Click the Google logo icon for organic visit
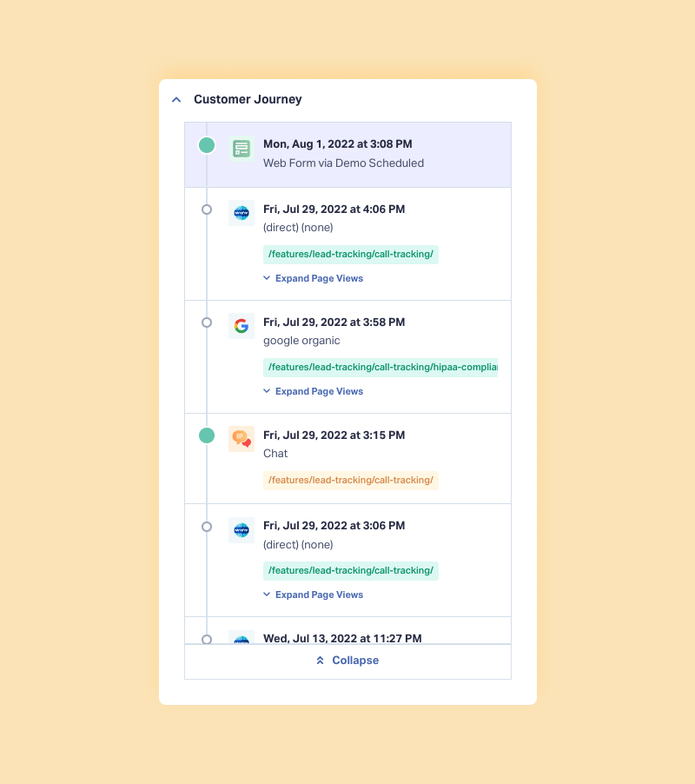The image size is (695, 784). tap(242, 326)
